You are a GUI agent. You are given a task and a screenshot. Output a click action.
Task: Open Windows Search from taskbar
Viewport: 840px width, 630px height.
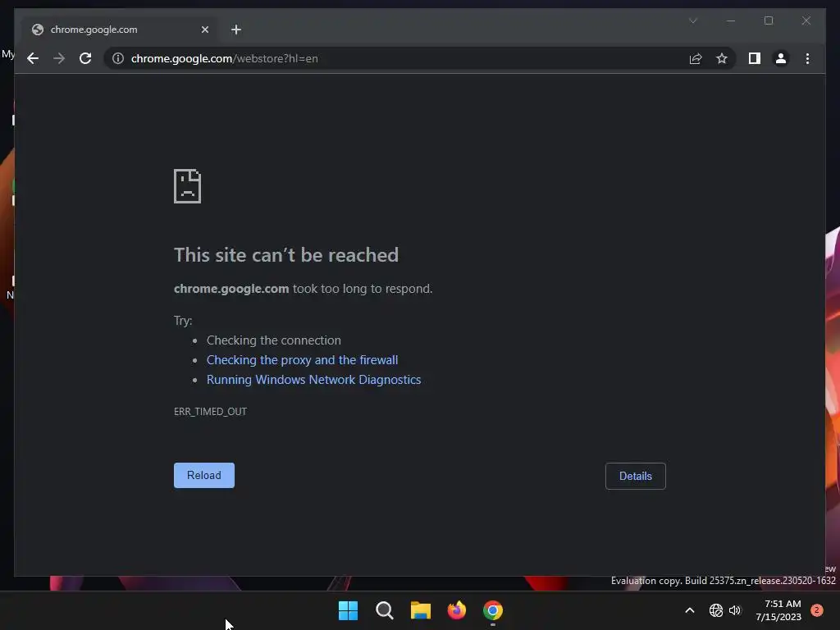click(385, 610)
